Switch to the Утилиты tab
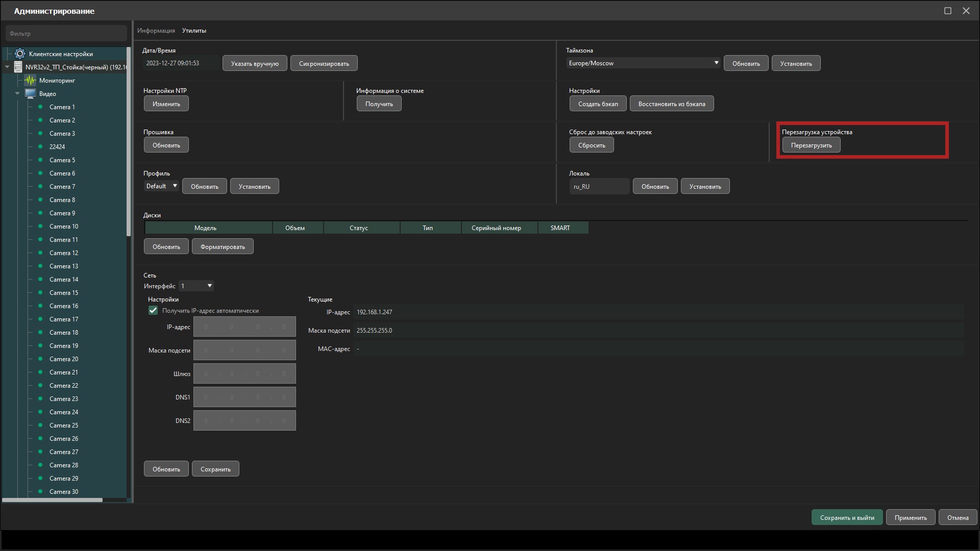This screenshot has height=551, width=980. 194,31
